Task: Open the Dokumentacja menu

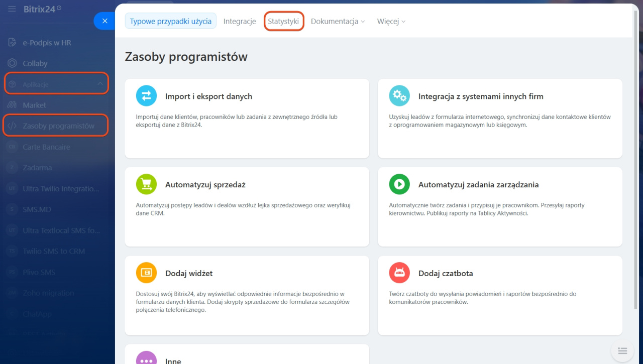Action: coord(338,21)
